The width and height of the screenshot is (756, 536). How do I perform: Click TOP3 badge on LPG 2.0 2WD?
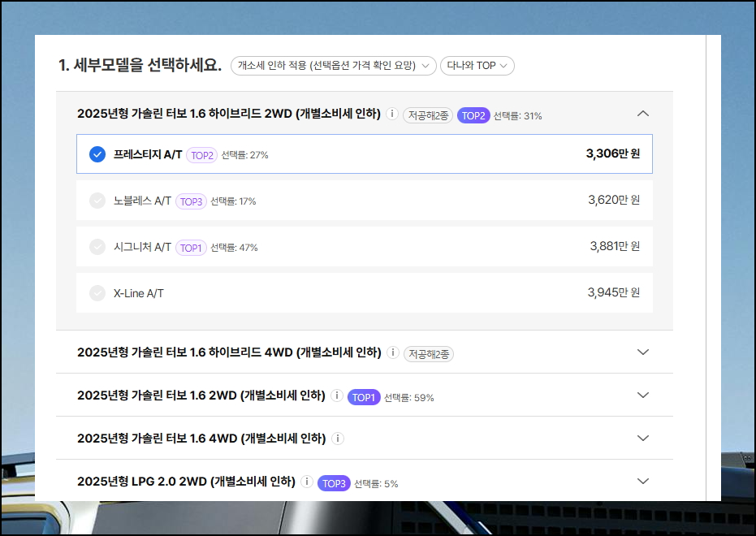tap(334, 483)
